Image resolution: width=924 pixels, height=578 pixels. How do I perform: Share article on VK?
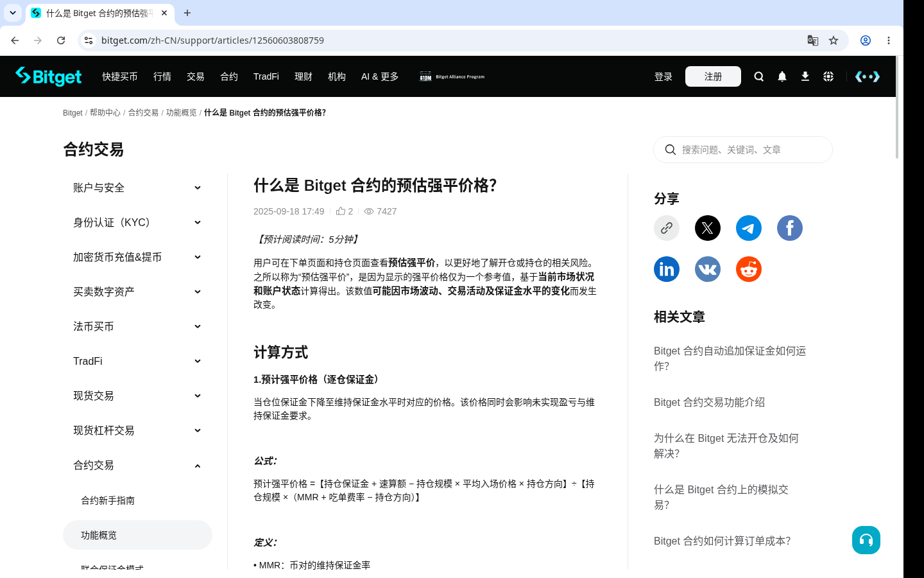(x=708, y=269)
